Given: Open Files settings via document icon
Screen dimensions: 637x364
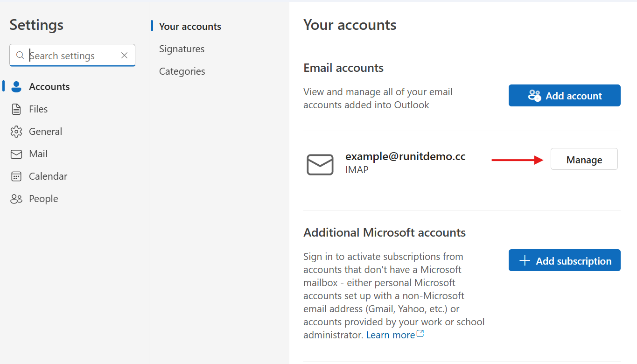Looking at the screenshot, I should (16, 109).
